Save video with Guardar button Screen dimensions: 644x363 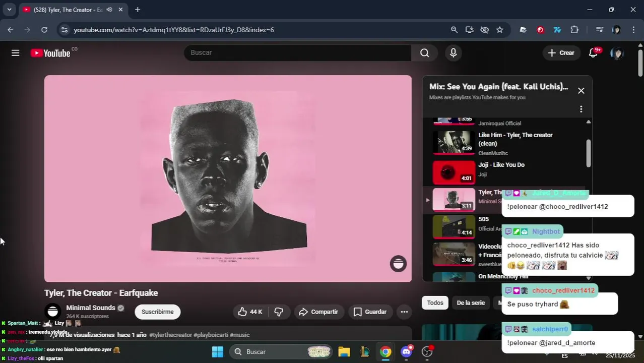click(x=370, y=312)
